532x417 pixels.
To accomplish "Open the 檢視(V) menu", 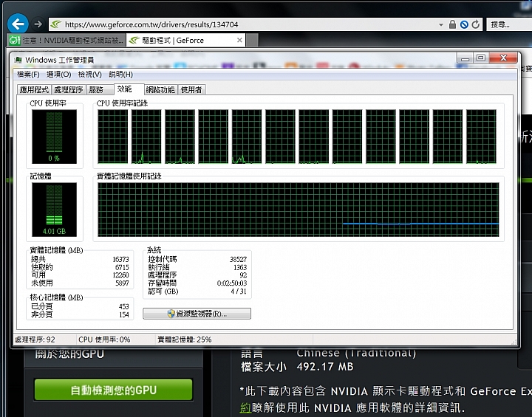I will [x=89, y=75].
